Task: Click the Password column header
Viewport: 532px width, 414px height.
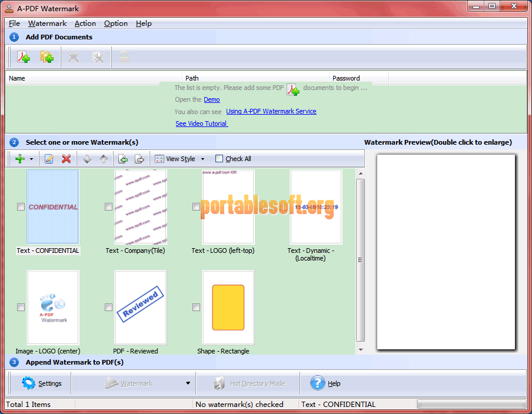Action: point(358,78)
